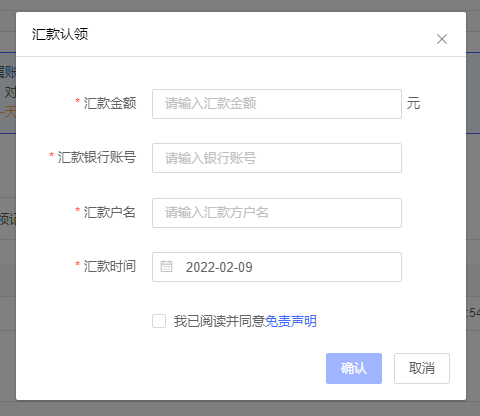
Task: Select the red asterisk before 汇款时间
Action: [77, 264]
